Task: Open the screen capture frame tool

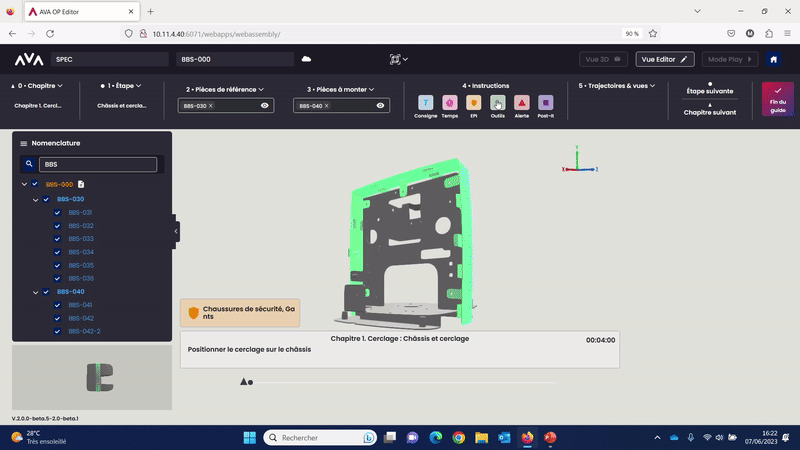Action: click(x=395, y=59)
